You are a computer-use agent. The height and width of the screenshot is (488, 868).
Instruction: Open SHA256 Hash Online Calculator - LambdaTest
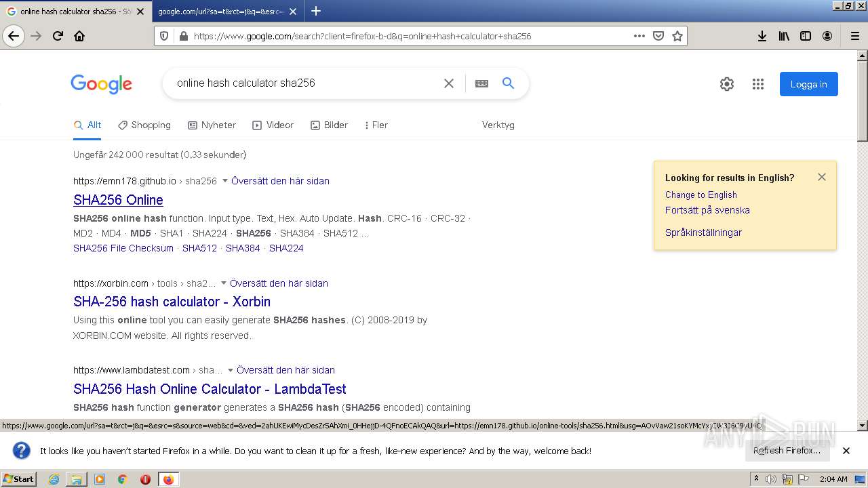click(210, 389)
